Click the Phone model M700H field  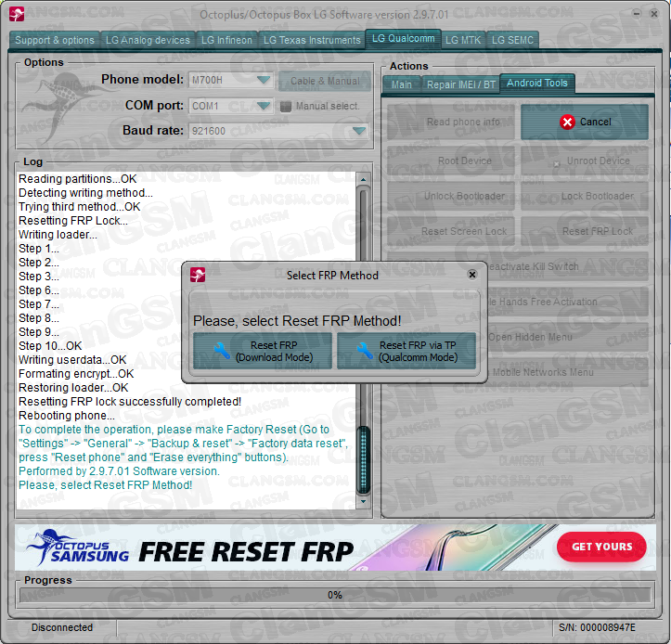coord(231,80)
